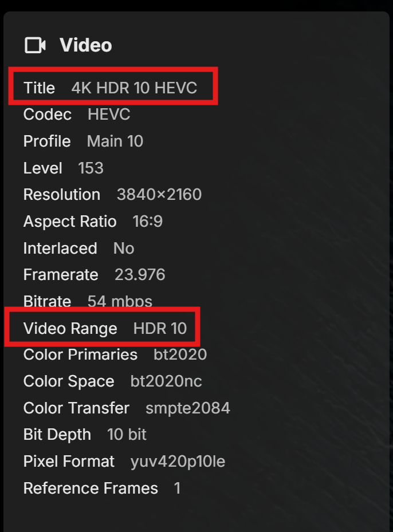393x532 pixels.
Task: Select the Color Transfer value smpte2084
Action: point(188,408)
